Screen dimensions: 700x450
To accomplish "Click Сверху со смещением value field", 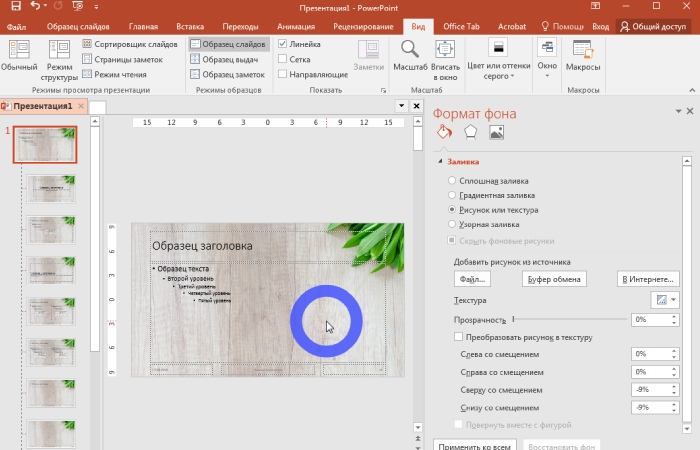I will coord(651,389).
